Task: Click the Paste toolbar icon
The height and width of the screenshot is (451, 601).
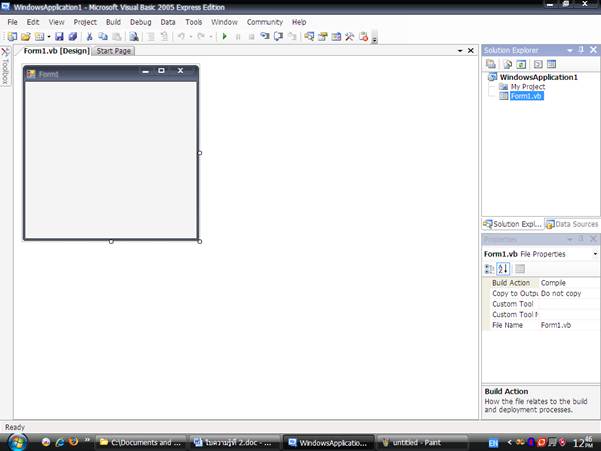Action: click(117, 36)
